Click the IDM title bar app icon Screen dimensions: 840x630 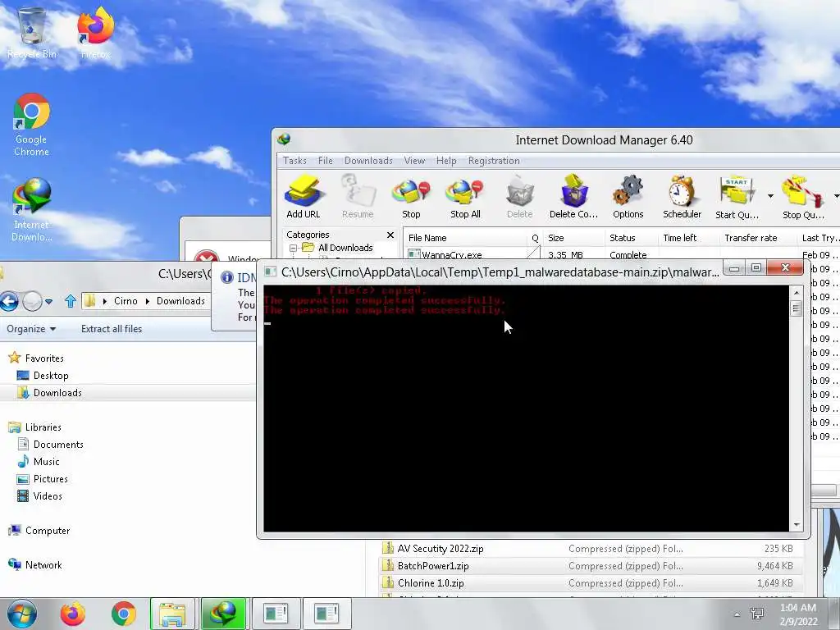tap(284, 139)
